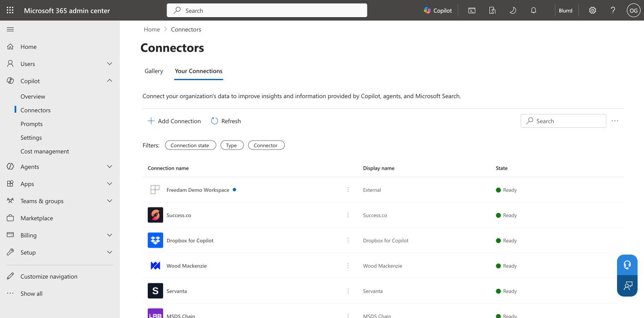644x318 pixels.
Task: Click the Dropbox for Copilot logo
Action: [155, 240]
